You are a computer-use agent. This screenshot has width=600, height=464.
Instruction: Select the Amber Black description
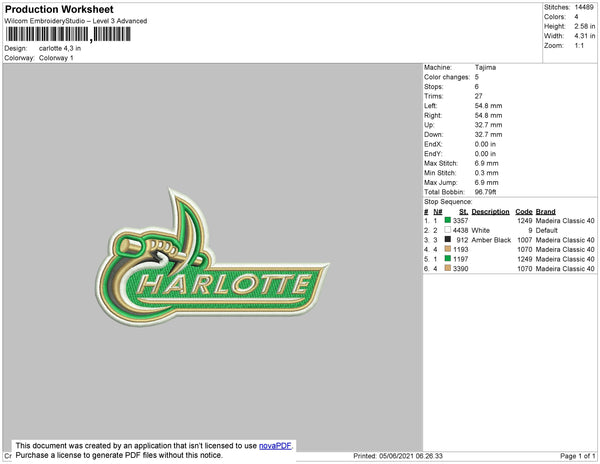pyautogui.click(x=491, y=240)
